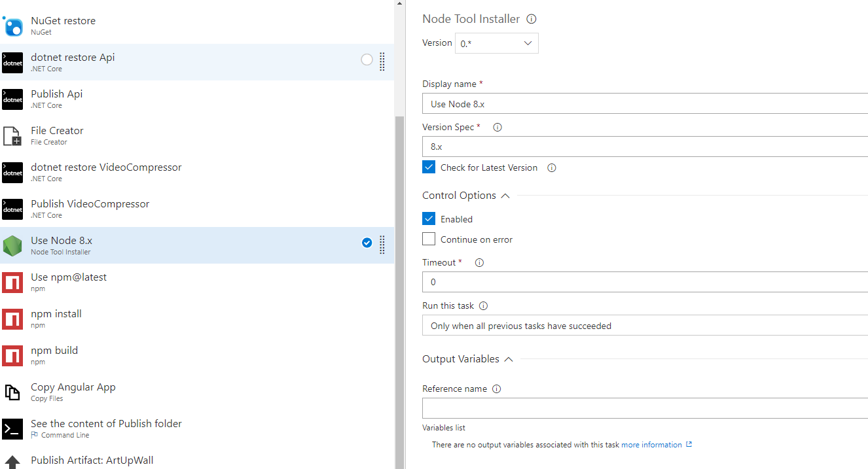Select the dotnet restore Api task circle
This screenshot has height=469, width=868.
[x=367, y=60]
